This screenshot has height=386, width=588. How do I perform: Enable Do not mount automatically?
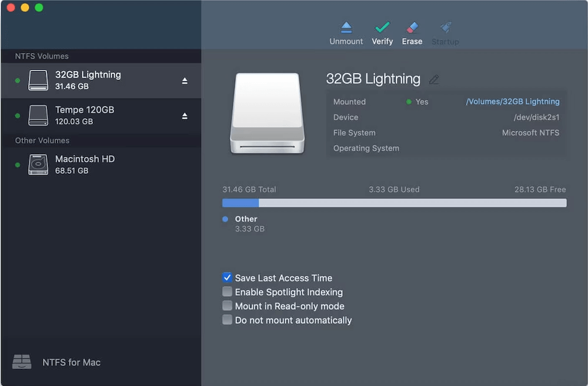tap(227, 320)
